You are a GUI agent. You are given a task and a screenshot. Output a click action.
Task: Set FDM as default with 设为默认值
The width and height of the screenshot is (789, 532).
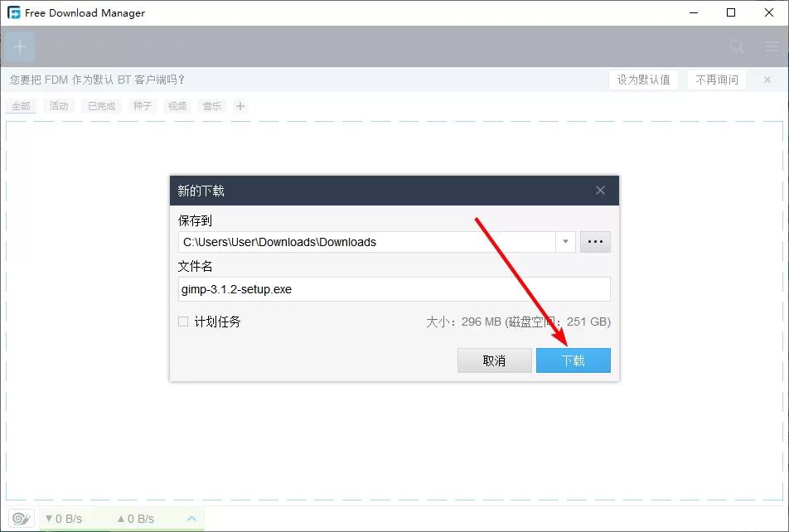(x=644, y=80)
